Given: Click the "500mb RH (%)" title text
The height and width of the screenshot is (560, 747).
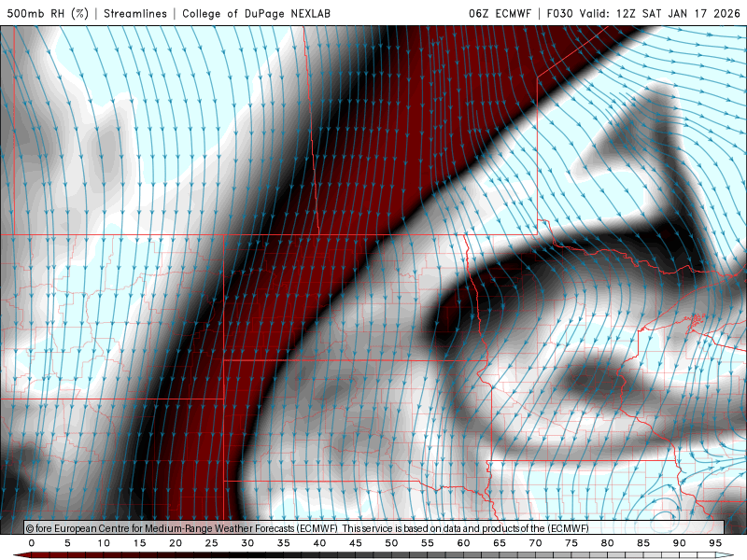Looking at the screenshot, I should pos(48,13).
